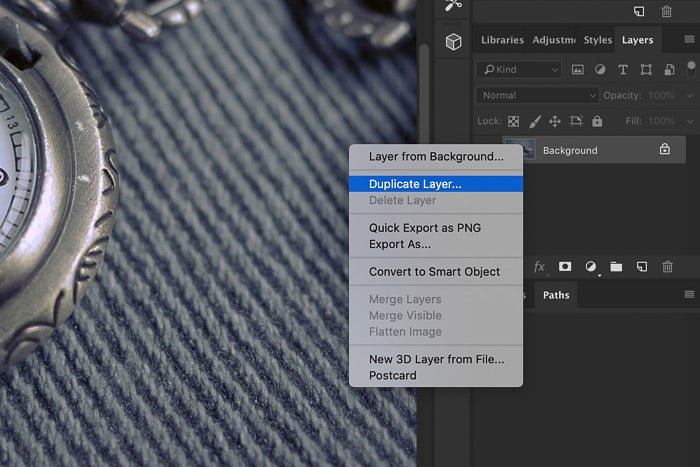Viewport: 700px width, 467px height.
Task: Click the 3D cube panel icon
Action: [x=453, y=41]
